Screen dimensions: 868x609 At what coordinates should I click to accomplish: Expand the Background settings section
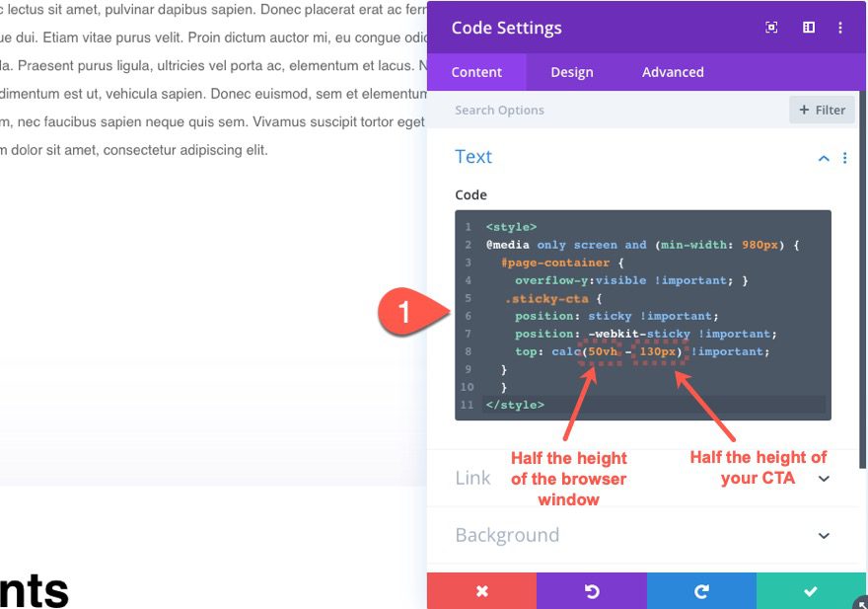pyautogui.click(x=824, y=536)
